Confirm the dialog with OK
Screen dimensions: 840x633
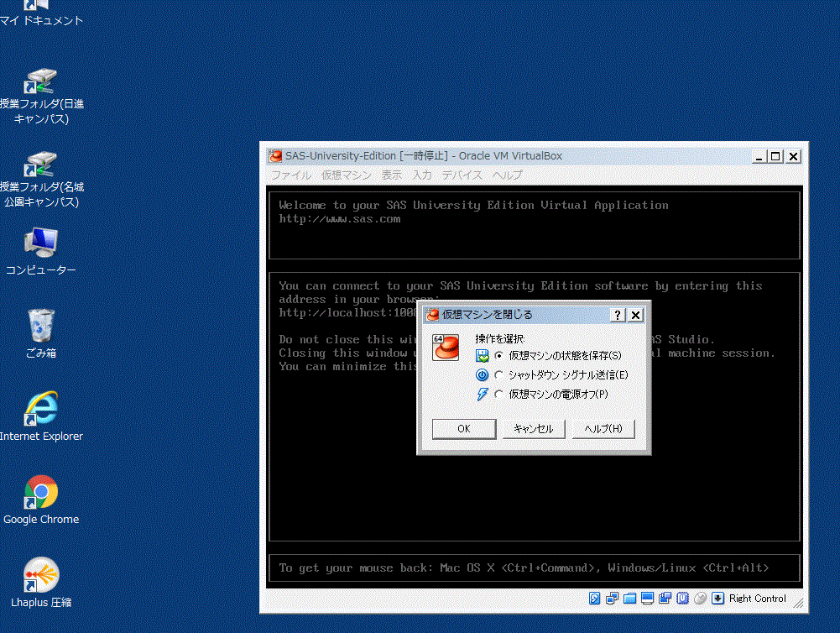[464, 429]
